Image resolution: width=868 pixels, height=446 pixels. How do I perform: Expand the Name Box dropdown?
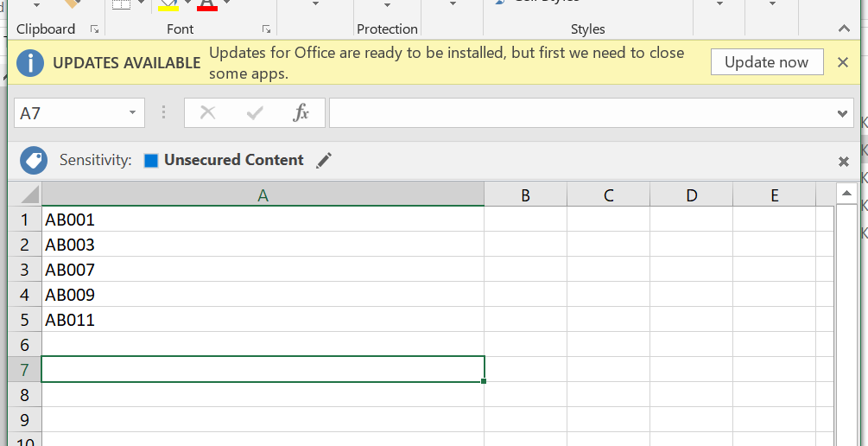coord(132,112)
